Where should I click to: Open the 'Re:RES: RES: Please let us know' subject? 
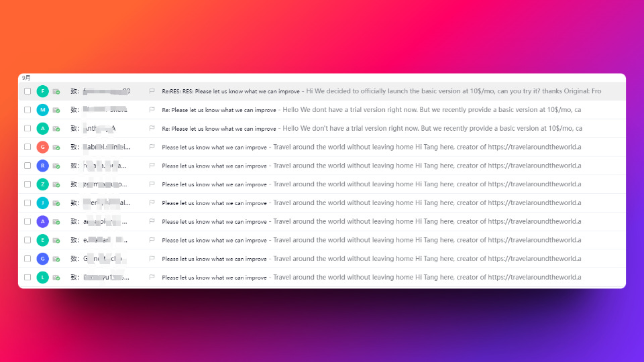[230, 92]
